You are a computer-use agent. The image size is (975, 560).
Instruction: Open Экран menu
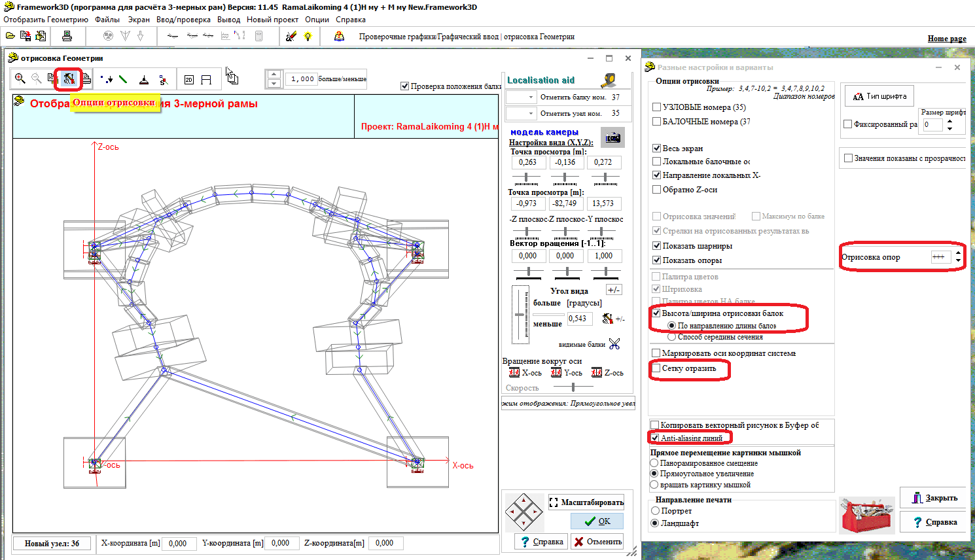(x=139, y=20)
